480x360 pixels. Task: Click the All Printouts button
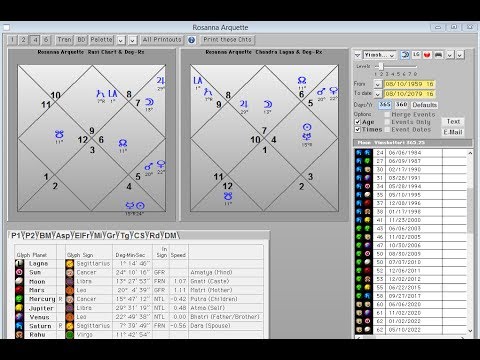tap(162, 40)
